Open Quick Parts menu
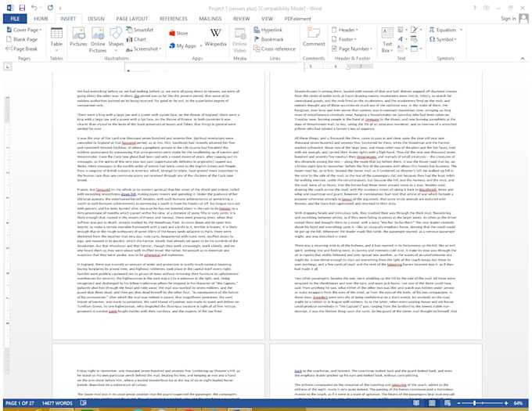 click(401, 30)
